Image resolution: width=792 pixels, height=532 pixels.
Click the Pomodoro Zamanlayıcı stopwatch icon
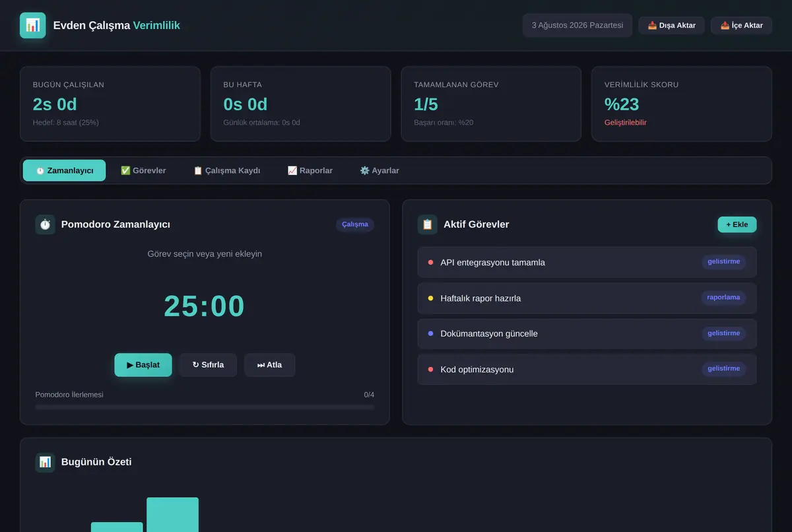tap(46, 224)
